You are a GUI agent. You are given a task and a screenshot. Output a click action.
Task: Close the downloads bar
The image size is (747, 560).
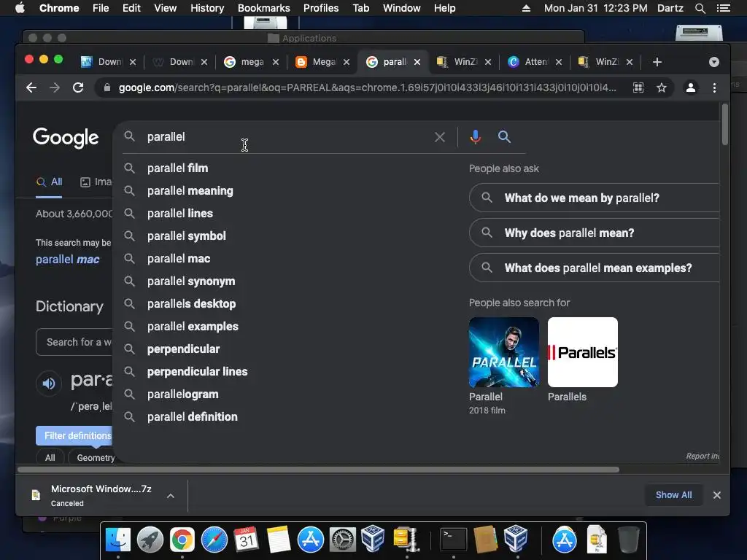point(716,495)
